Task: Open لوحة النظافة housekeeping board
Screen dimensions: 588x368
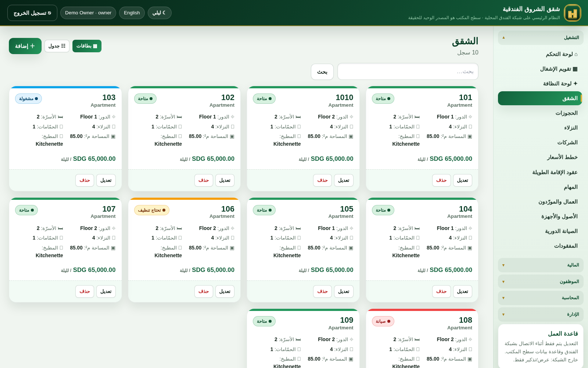Action: coord(540,84)
